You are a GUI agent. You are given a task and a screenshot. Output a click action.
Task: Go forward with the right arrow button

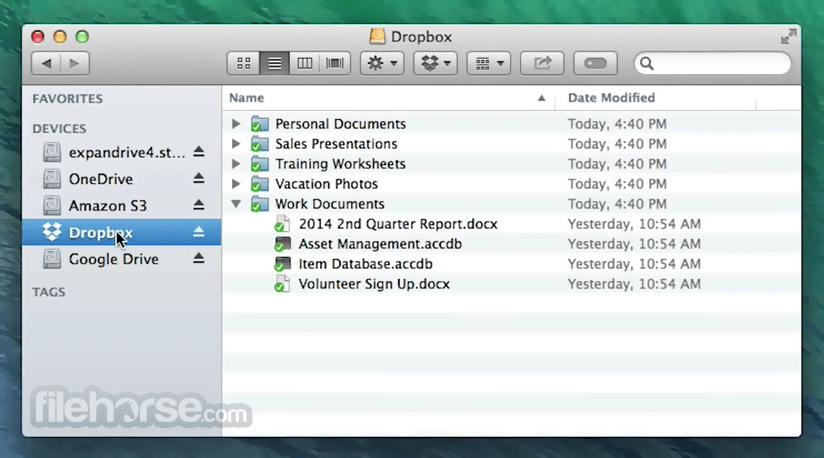[x=75, y=64]
